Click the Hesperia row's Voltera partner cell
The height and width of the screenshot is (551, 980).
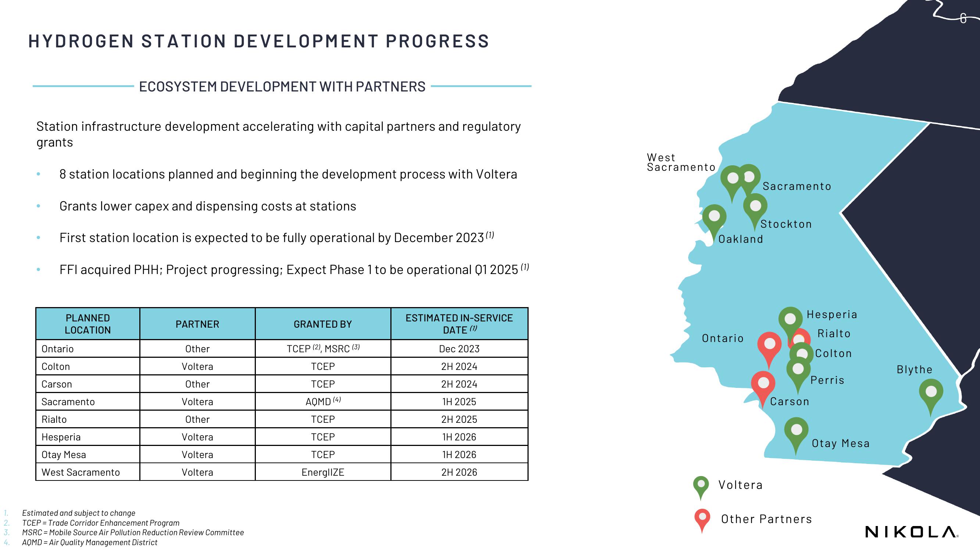coord(197,437)
